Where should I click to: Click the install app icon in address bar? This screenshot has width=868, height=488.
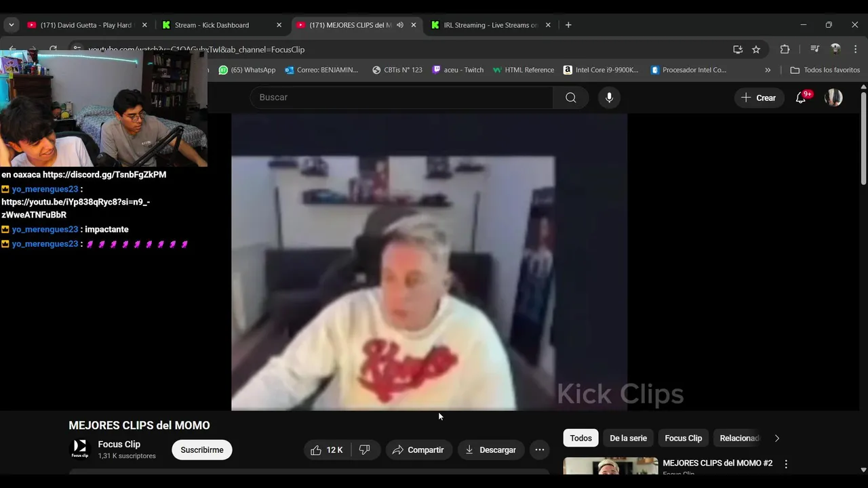(x=738, y=49)
